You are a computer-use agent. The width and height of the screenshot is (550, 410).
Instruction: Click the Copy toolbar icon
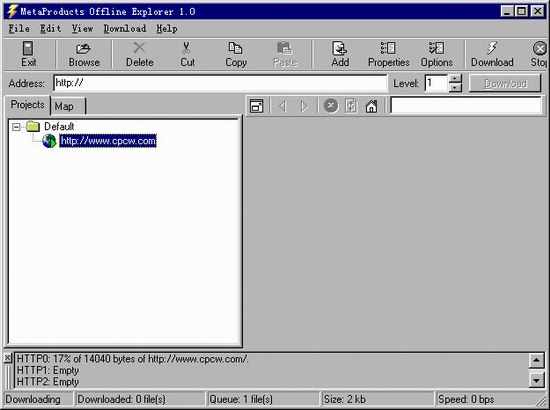pos(235,48)
